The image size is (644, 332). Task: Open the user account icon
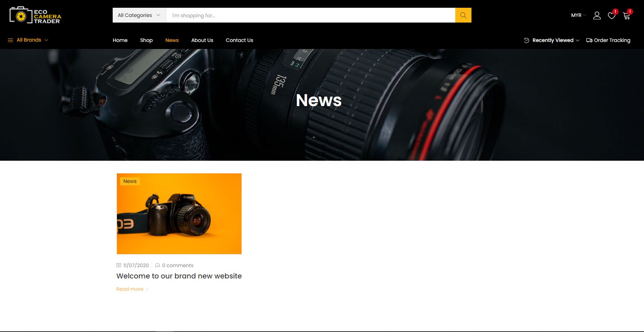point(597,16)
